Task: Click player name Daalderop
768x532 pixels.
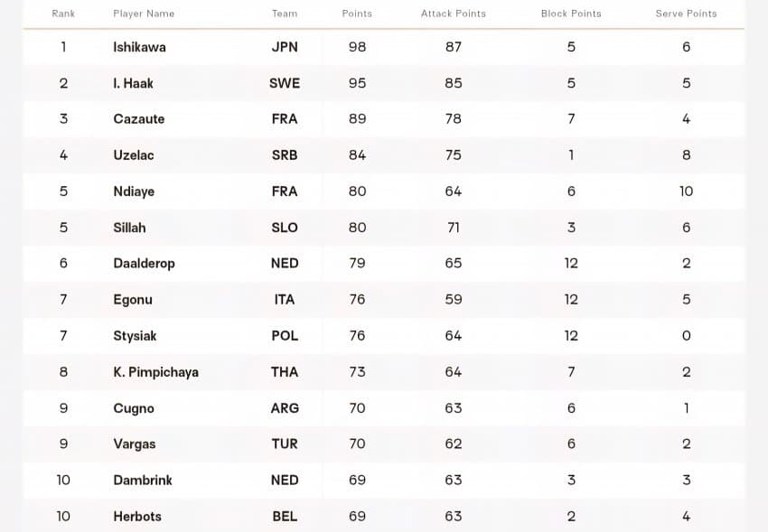Action: (x=144, y=264)
